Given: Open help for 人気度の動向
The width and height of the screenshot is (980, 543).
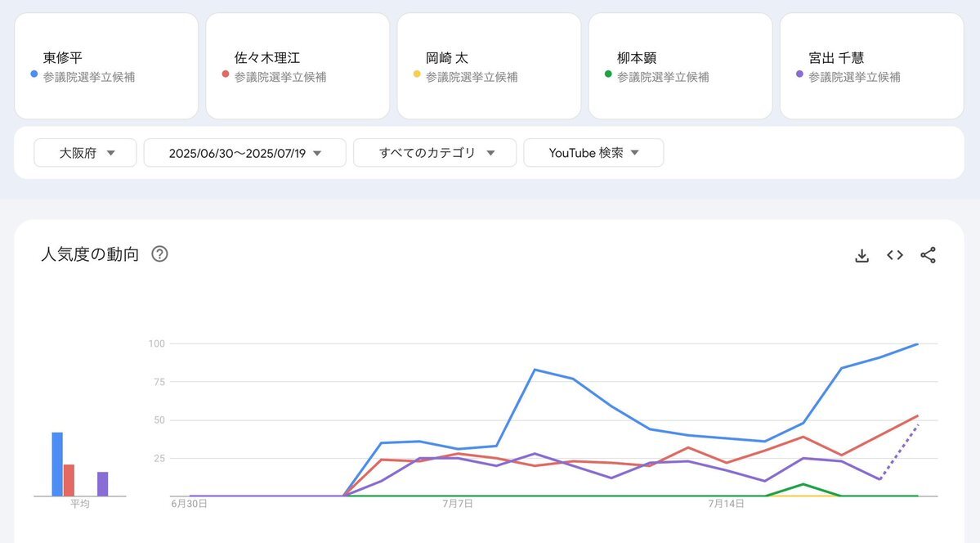Looking at the screenshot, I should (160, 254).
